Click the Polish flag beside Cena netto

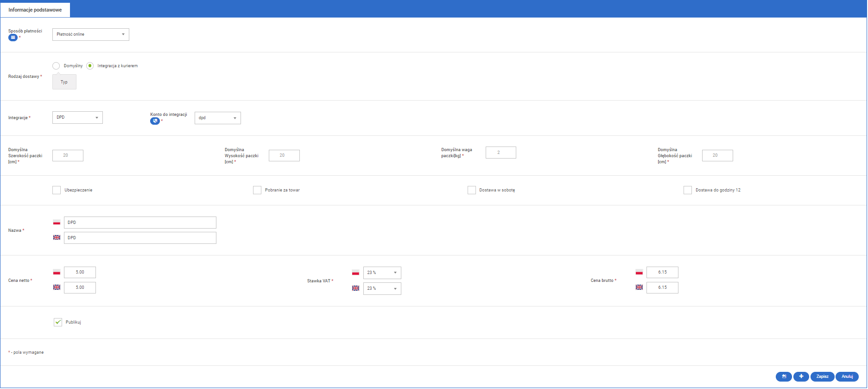pyautogui.click(x=57, y=272)
